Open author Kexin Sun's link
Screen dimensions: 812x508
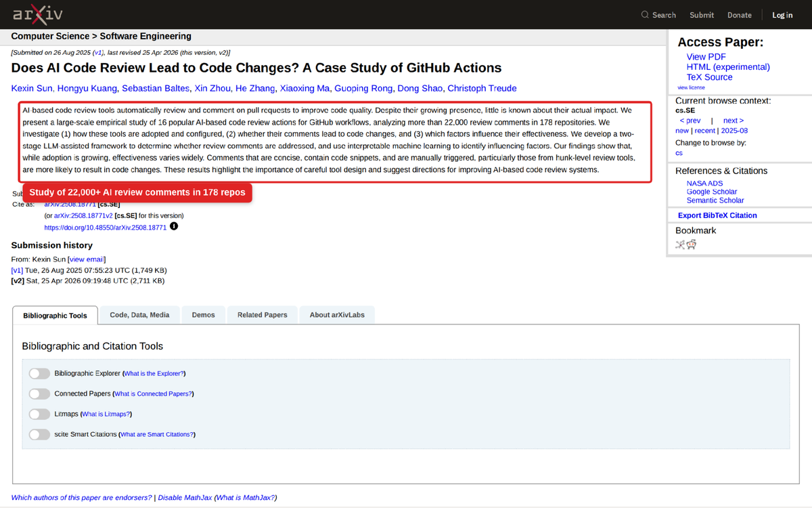point(32,88)
